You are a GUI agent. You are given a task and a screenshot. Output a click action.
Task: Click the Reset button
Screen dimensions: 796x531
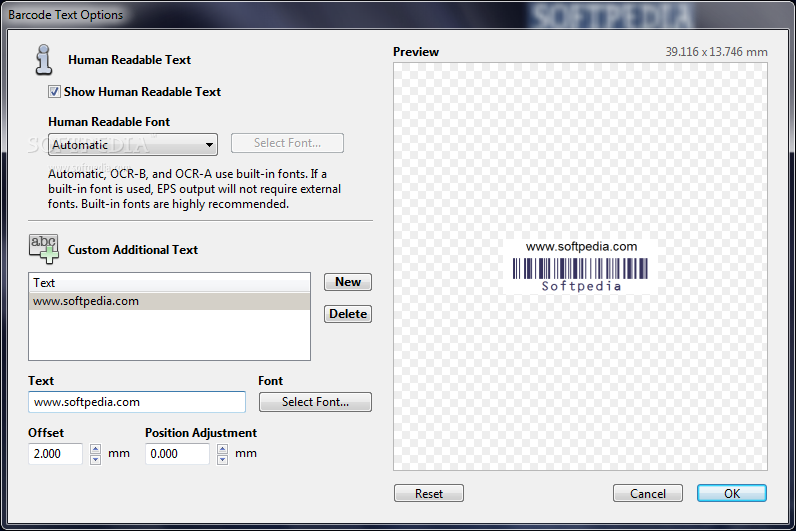pyautogui.click(x=429, y=493)
